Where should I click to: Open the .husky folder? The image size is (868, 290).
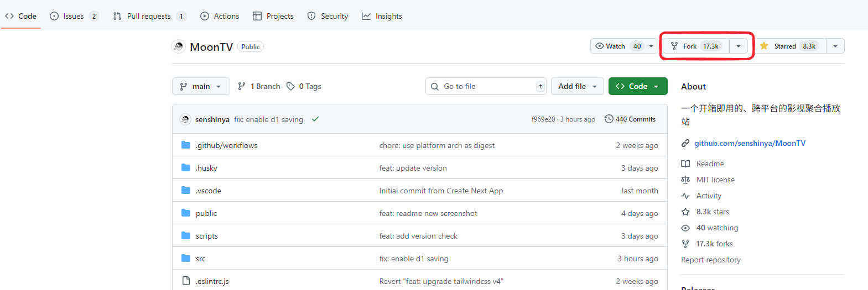click(x=206, y=168)
